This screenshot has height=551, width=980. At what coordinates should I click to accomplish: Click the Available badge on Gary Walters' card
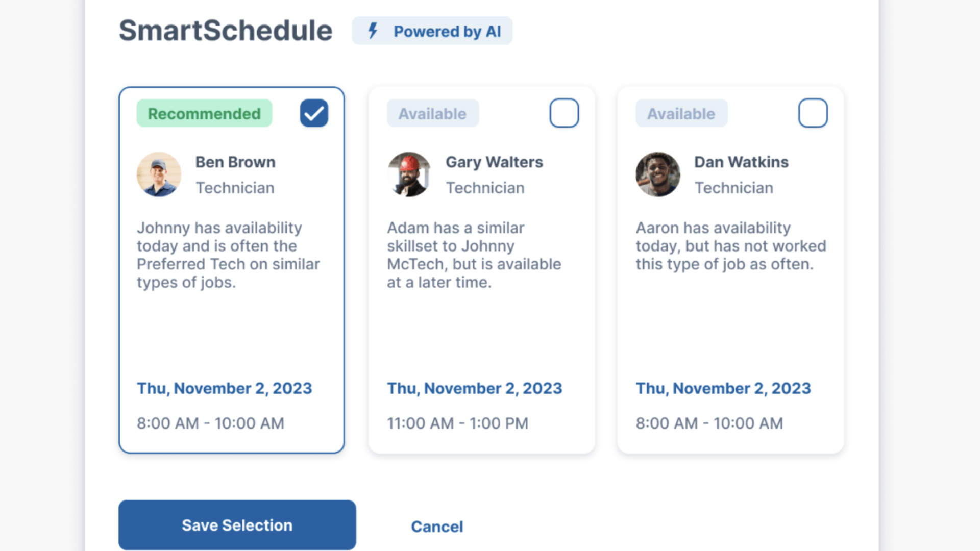pos(432,113)
